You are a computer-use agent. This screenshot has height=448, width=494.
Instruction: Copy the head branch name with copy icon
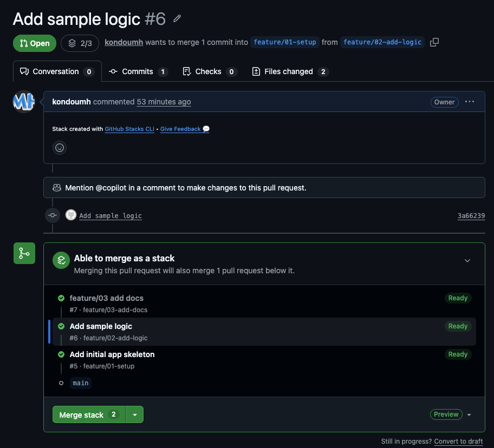434,42
